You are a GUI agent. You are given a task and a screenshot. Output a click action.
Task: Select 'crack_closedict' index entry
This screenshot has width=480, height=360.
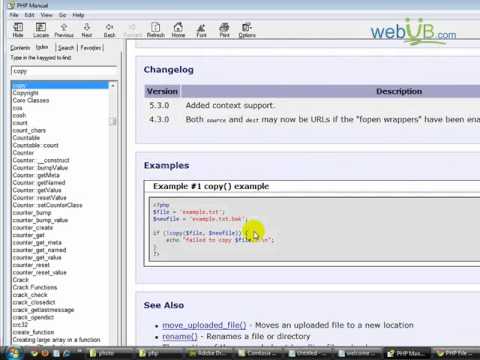point(34,302)
